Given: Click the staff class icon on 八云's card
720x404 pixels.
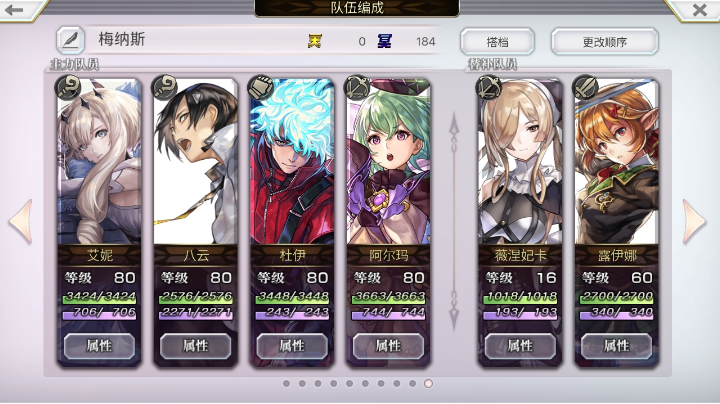Looking at the screenshot, I should tap(164, 87).
